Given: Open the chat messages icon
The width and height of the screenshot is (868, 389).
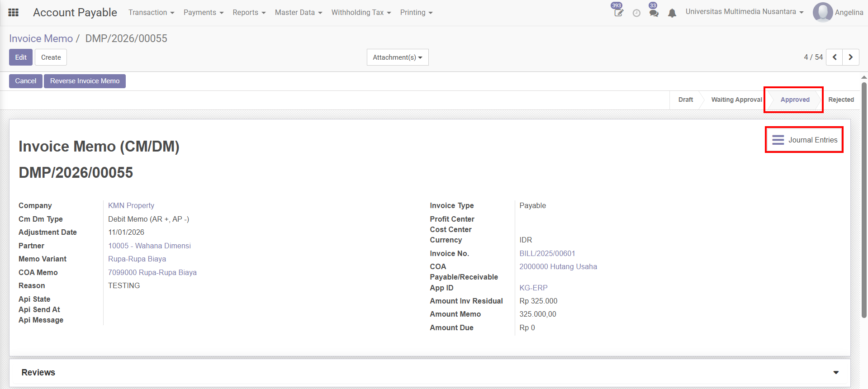Looking at the screenshot, I should tap(654, 13).
